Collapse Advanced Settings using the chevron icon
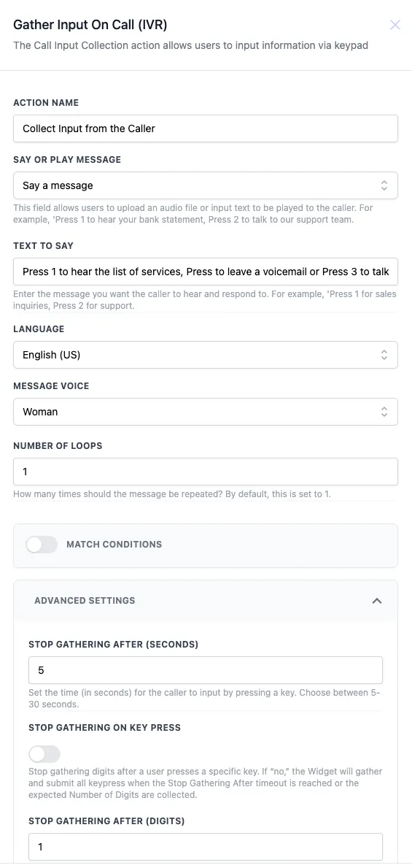The image size is (412, 868). [x=377, y=601]
